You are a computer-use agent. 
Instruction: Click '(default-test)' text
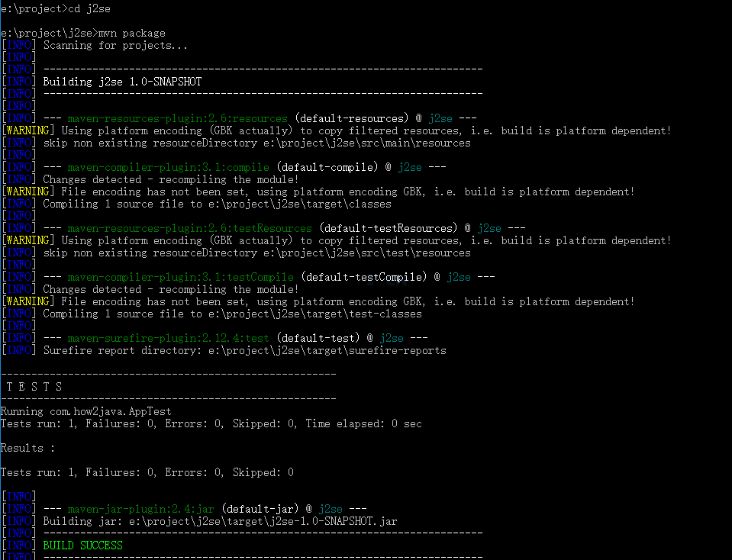[x=318, y=338]
